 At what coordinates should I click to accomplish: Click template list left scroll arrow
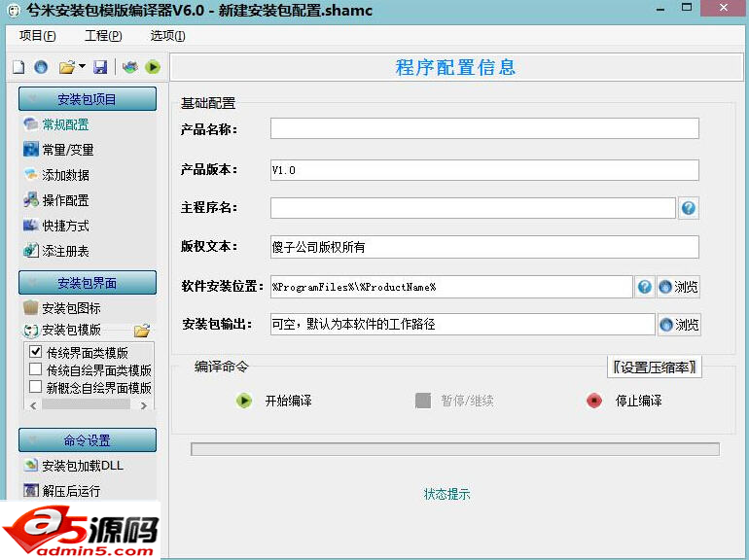(x=33, y=405)
